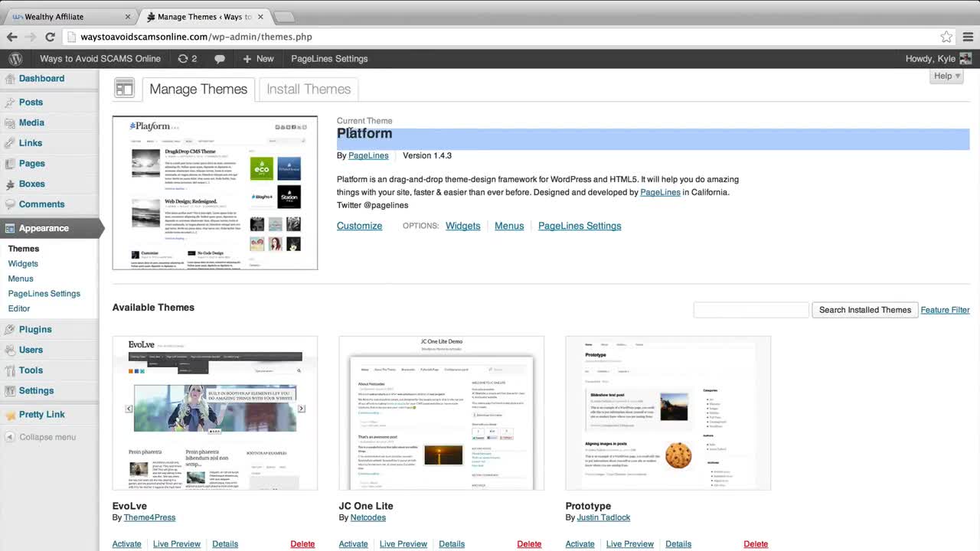980x551 pixels.
Task: Click the Search Installed Themes button
Action: click(x=865, y=310)
